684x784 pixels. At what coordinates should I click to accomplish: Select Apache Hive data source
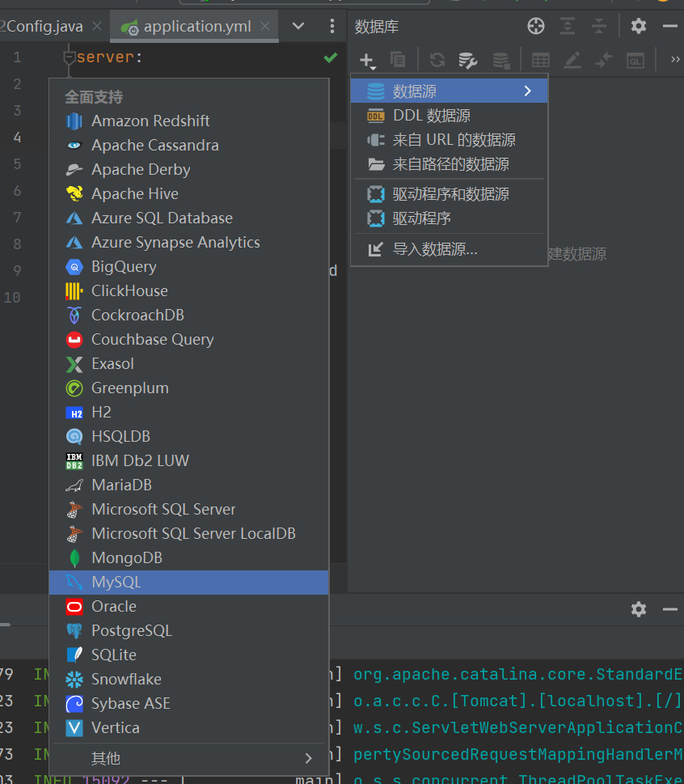189,194
